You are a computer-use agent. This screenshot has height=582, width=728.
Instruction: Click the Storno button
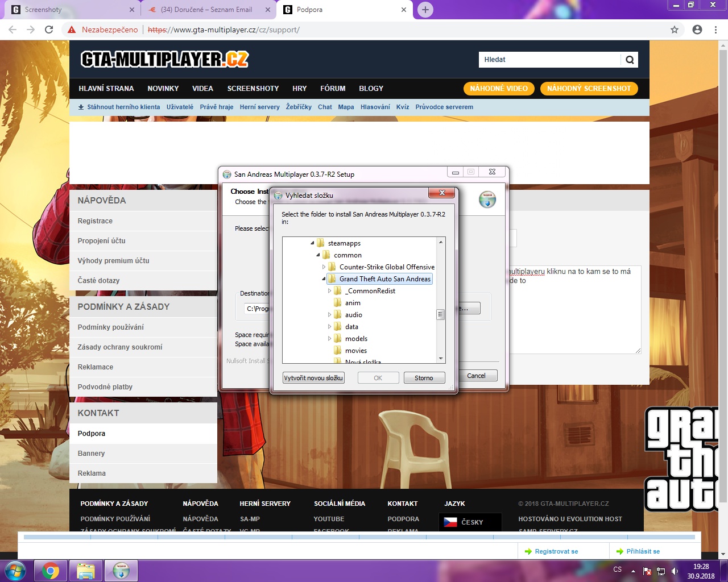424,378
